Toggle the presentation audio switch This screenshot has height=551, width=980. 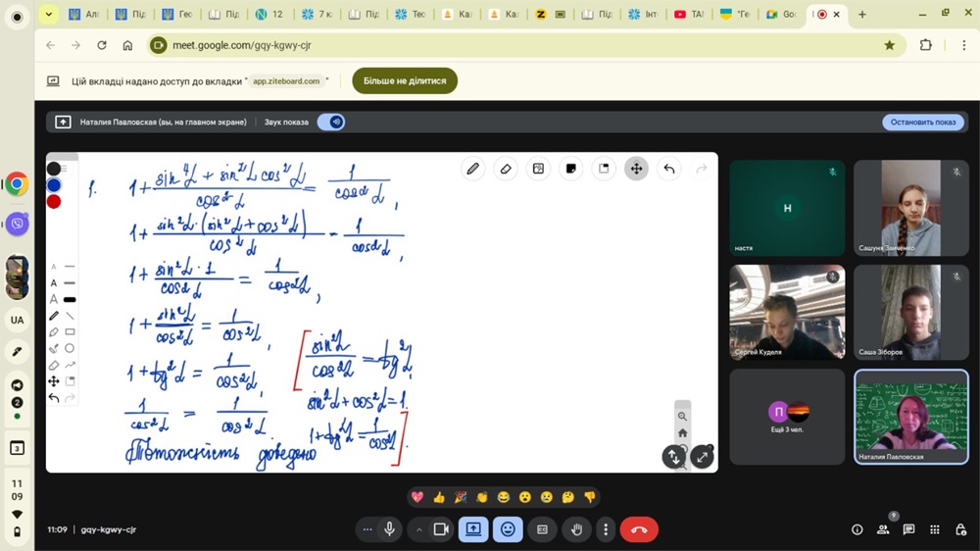tap(331, 123)
